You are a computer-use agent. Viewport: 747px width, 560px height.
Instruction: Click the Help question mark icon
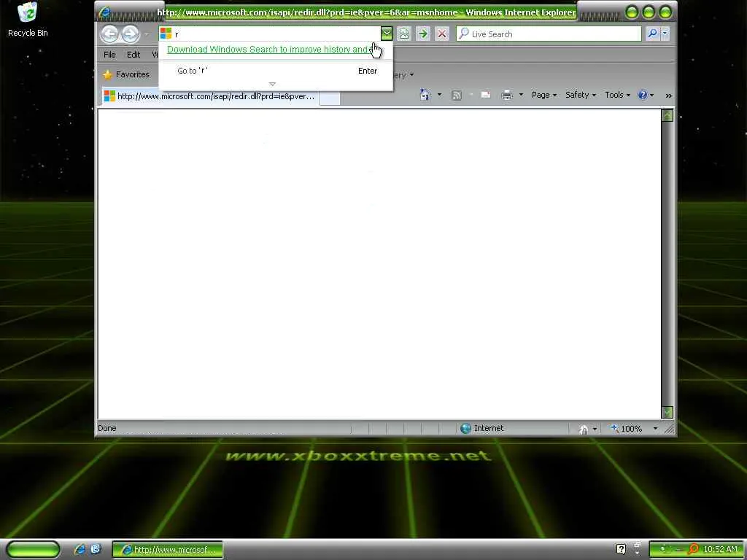(643, 95)
